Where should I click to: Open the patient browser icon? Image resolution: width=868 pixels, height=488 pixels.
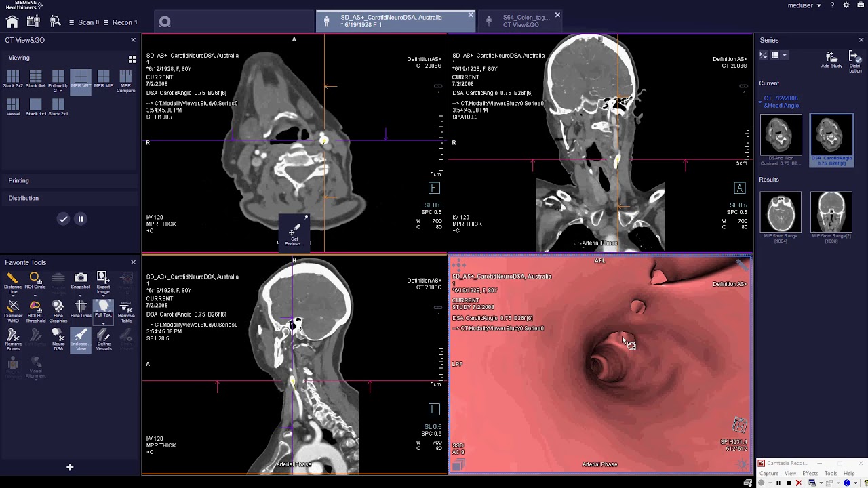point(34,22)
